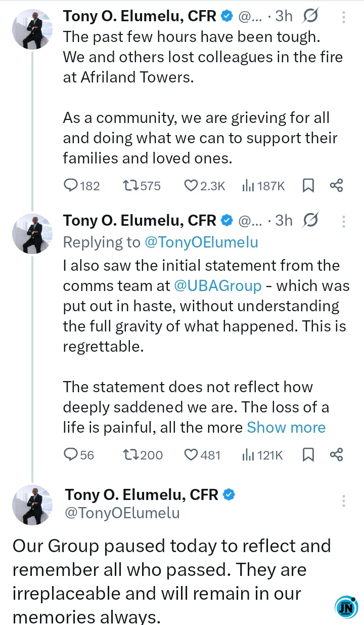
Task: Open the @TonyOElumelu replying-to link
Action: 201,242
